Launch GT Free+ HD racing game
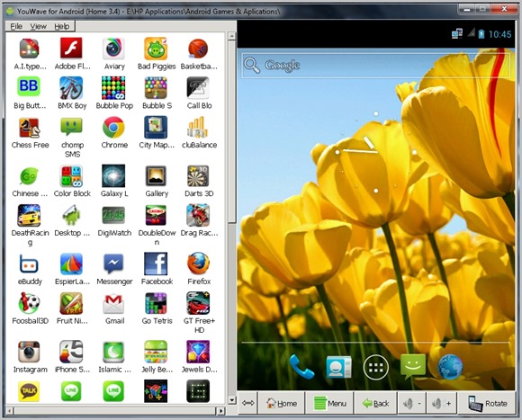This screenshot has width=522, height=420. tap(198, 303)
